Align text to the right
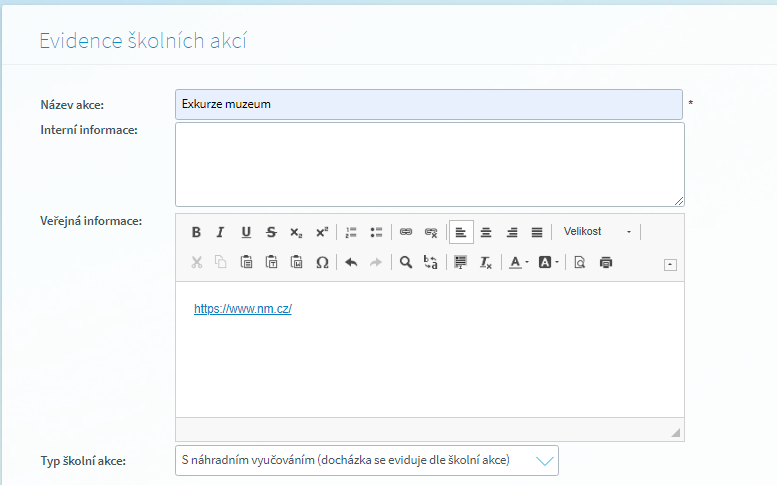This screenshot has height=485, width=777. tap(512, 232)
